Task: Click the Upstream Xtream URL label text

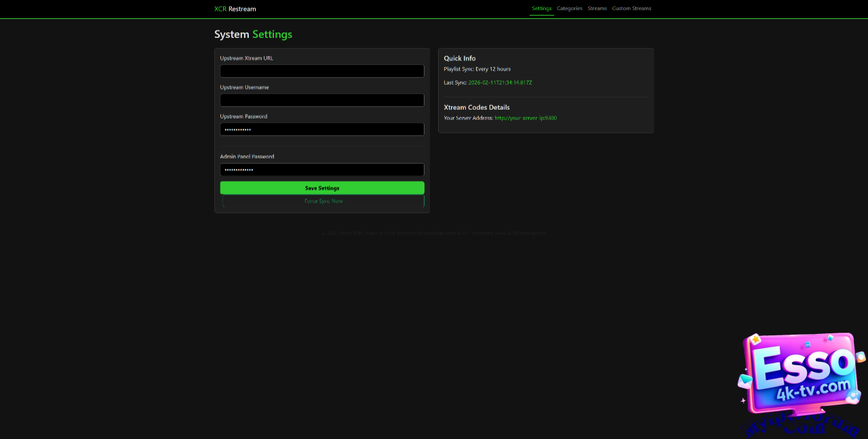Action: click(x=246, y=58)
